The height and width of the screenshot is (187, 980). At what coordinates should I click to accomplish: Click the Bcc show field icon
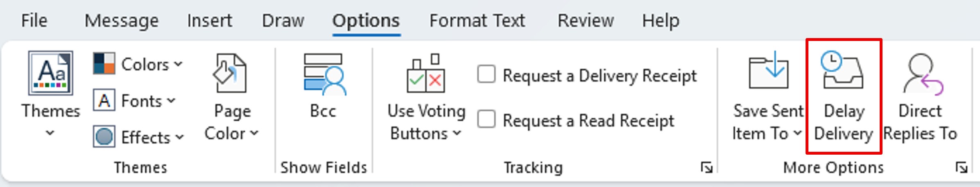[x=324, y=74]
